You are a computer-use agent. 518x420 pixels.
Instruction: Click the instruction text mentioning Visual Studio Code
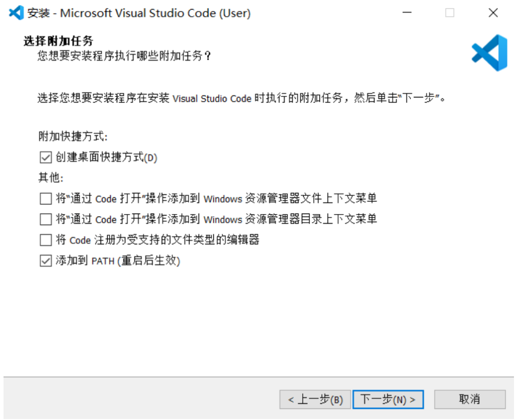click(x=241, y=98)
